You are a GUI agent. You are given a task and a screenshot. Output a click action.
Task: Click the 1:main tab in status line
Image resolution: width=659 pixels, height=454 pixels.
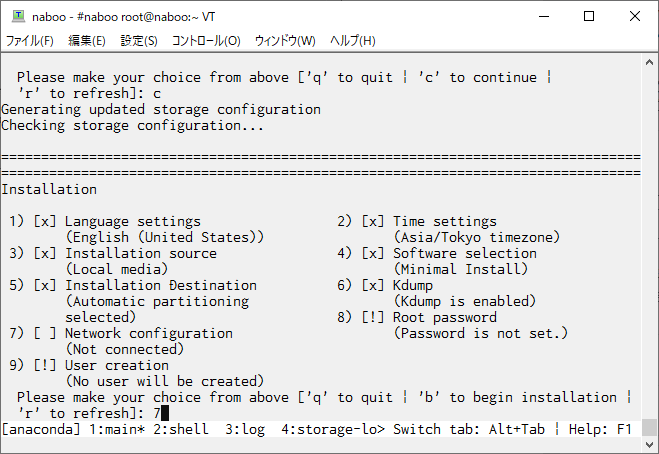[117, 429]
